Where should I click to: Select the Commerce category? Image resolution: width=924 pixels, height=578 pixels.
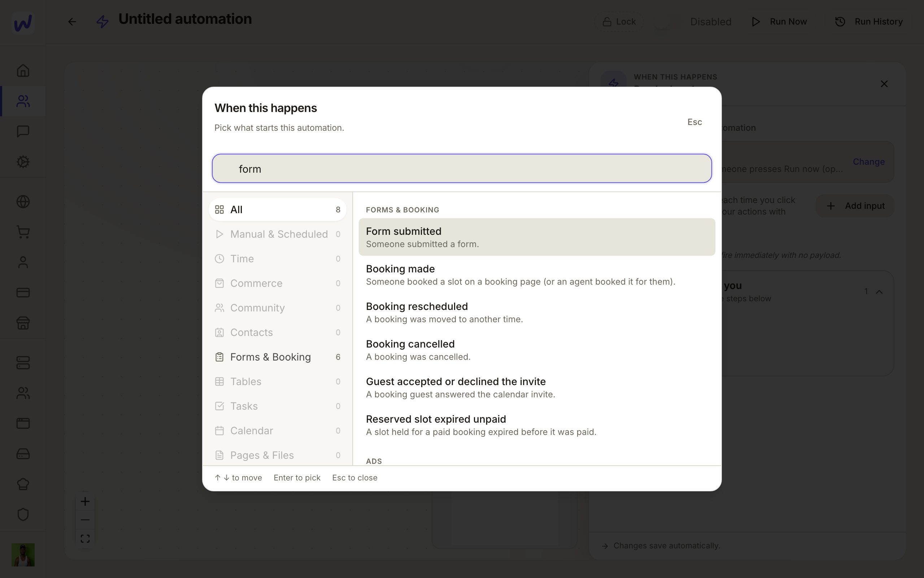pyautogui.click(x=278, y=283)
